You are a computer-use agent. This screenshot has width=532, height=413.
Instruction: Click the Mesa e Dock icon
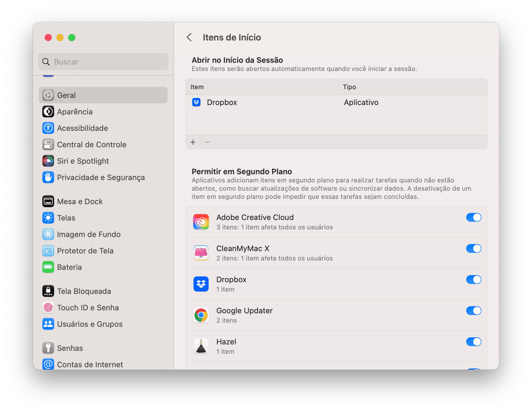tap(48, 201)
